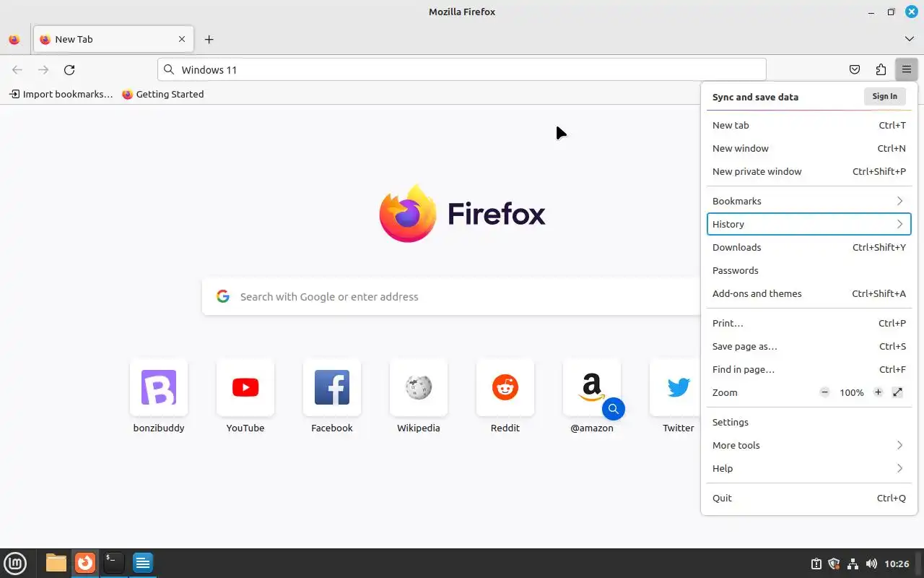Close the New Tab tab
The height and width of the screenshot is (578, 924).
click(182, 40)
